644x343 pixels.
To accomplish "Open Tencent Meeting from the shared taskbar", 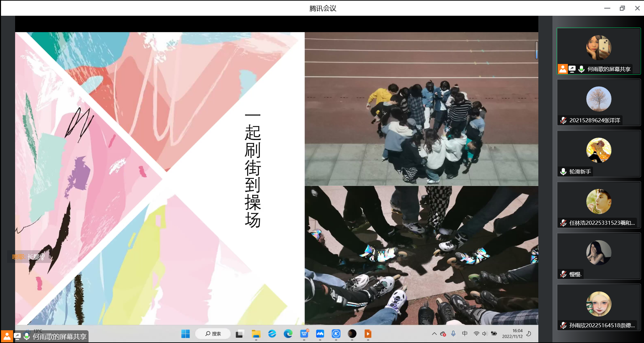I will tap(320, 334).
